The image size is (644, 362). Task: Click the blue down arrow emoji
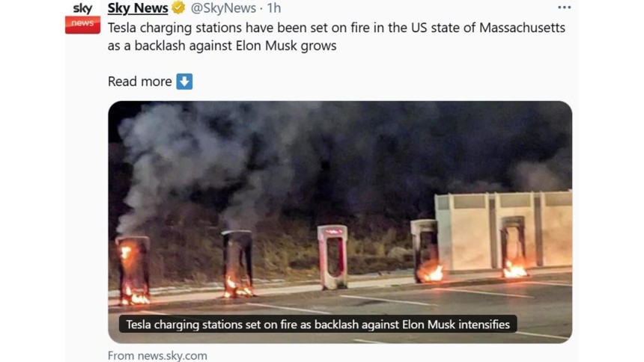184,82
